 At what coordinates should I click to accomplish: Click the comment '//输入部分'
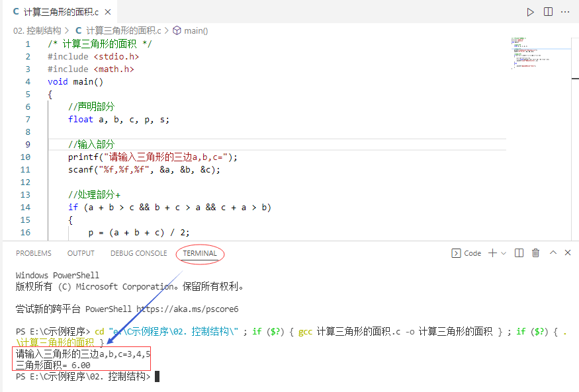click(91, 145)
